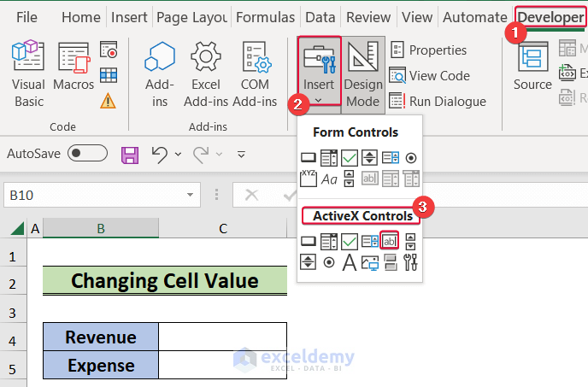
Task: Open control Properties
Action: coord(429,50)
